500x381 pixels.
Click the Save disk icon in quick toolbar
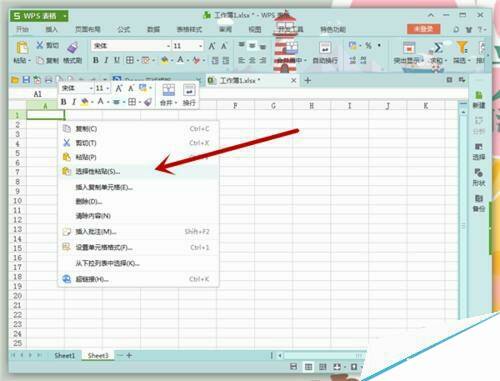(26, 80)
